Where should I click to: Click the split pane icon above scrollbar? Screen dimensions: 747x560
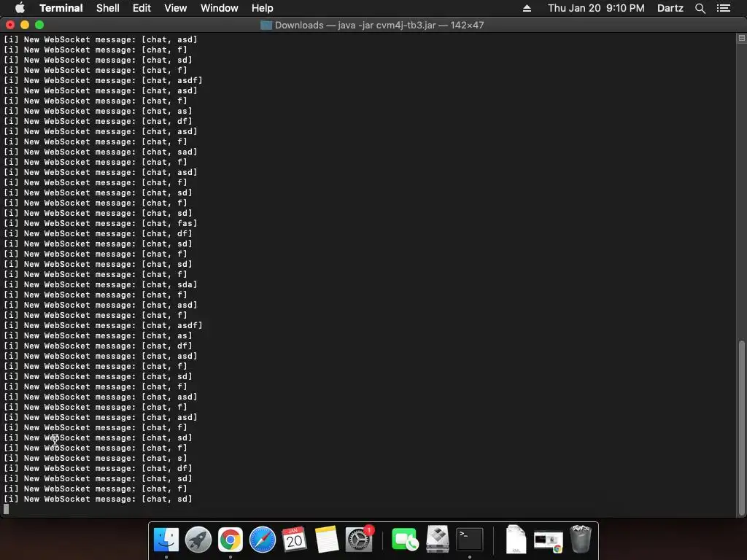click(x=741, y=38)
